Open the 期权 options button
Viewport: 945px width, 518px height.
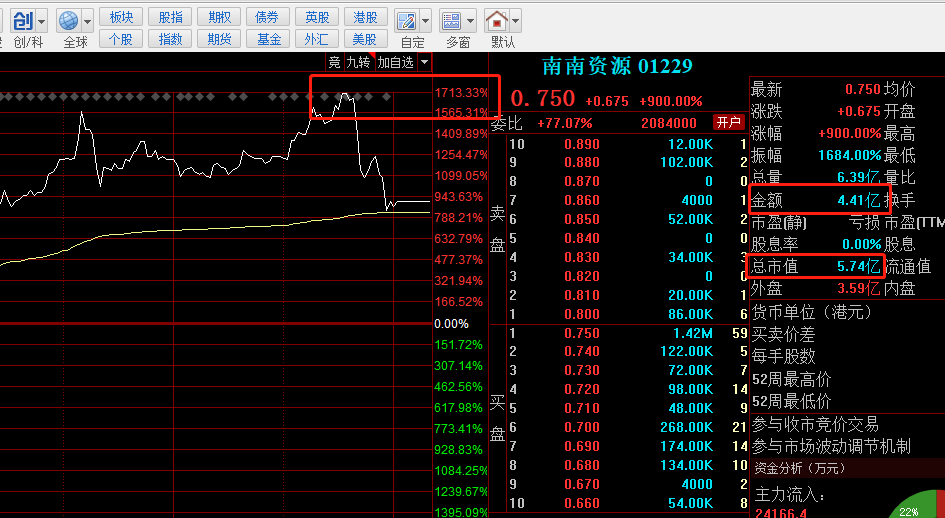[219, 17]
